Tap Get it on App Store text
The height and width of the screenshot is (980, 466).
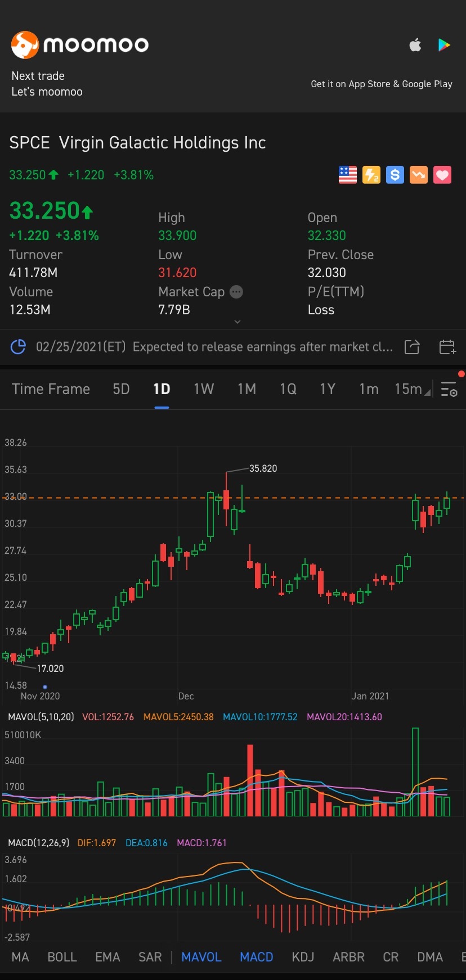pos(382,84)
